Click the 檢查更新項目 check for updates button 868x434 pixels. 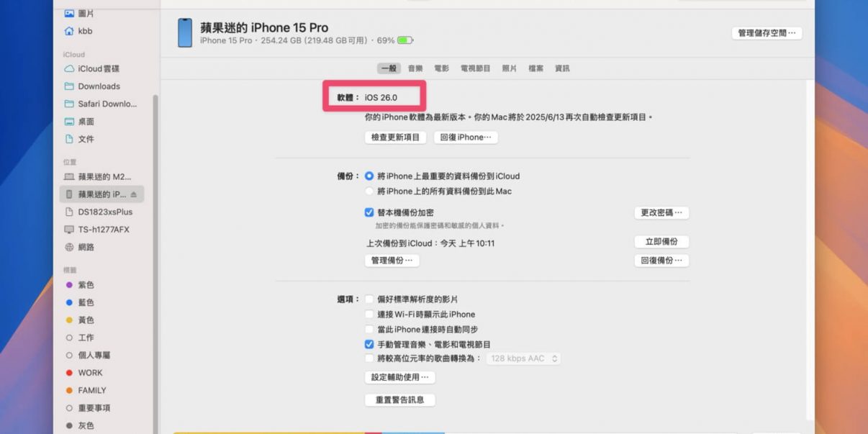click(x=395, y=137)
